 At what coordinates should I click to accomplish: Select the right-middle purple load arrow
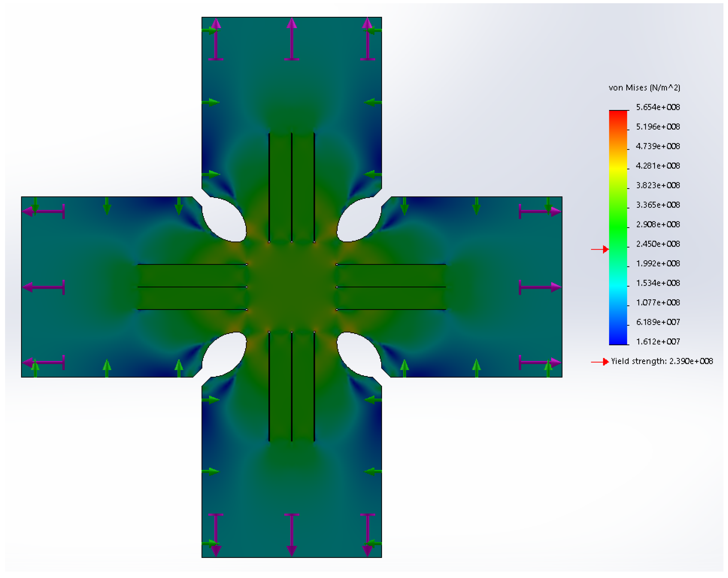pyautogui.click(x=540, y=287)
